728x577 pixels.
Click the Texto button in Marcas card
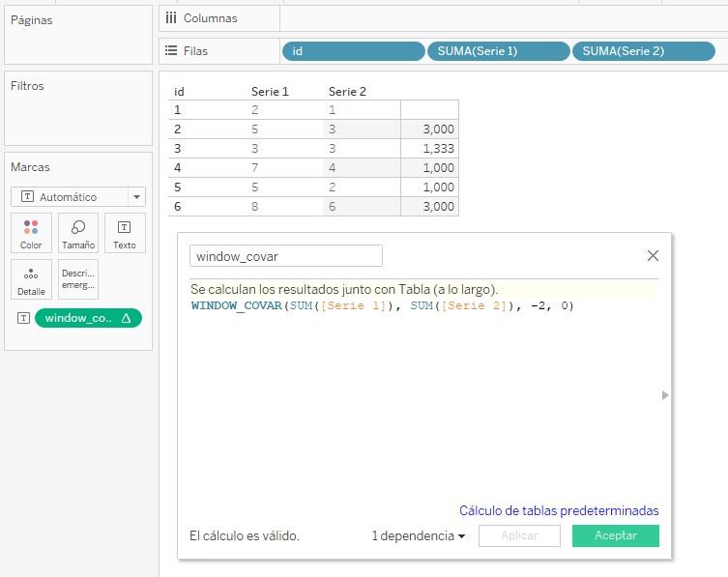tap(125, 233)
